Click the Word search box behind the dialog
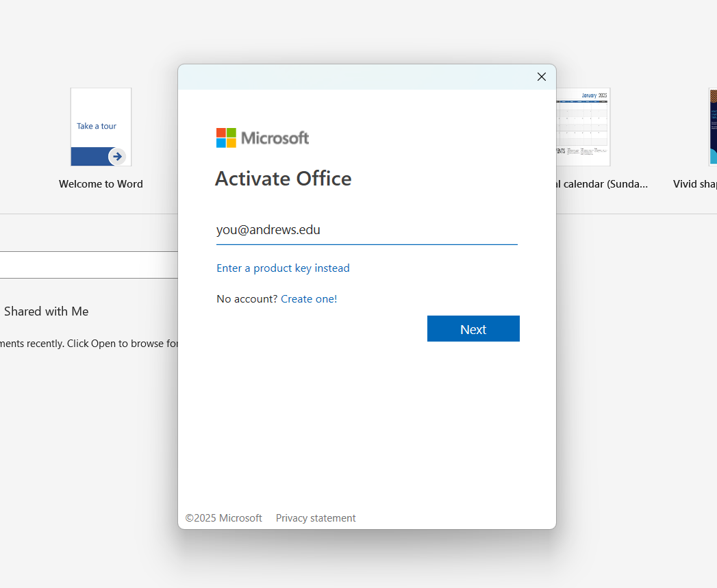 (x=89, y=265)
